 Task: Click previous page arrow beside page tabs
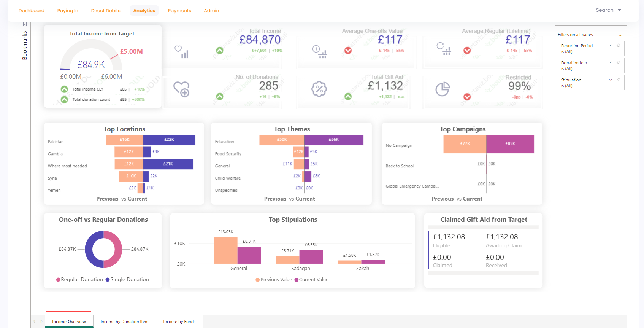[x=34, y=322]
